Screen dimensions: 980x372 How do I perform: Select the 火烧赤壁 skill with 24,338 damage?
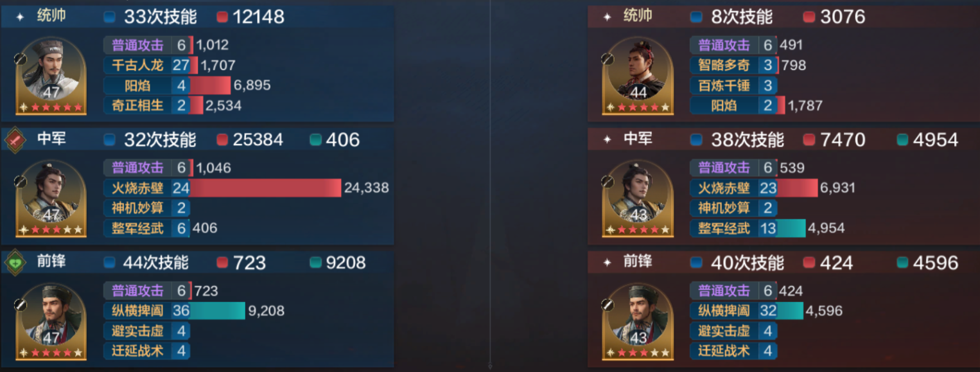coord(247,188)
